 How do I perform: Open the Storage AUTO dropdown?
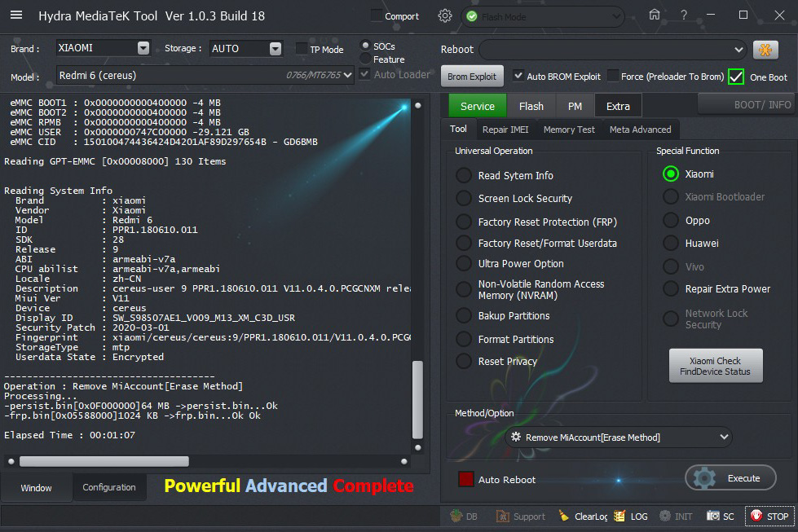[x=276, y=48]
